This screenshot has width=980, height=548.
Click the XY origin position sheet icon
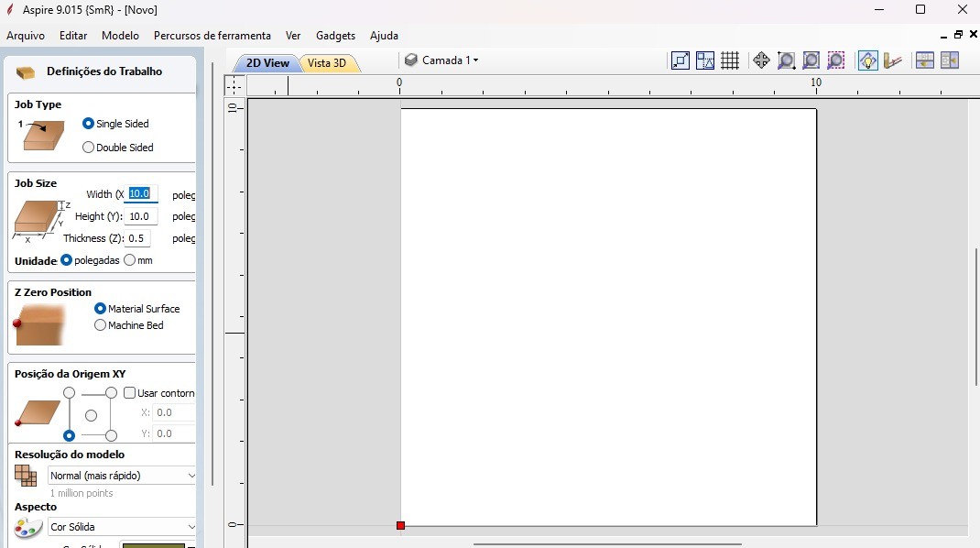(x=37, y=413)
